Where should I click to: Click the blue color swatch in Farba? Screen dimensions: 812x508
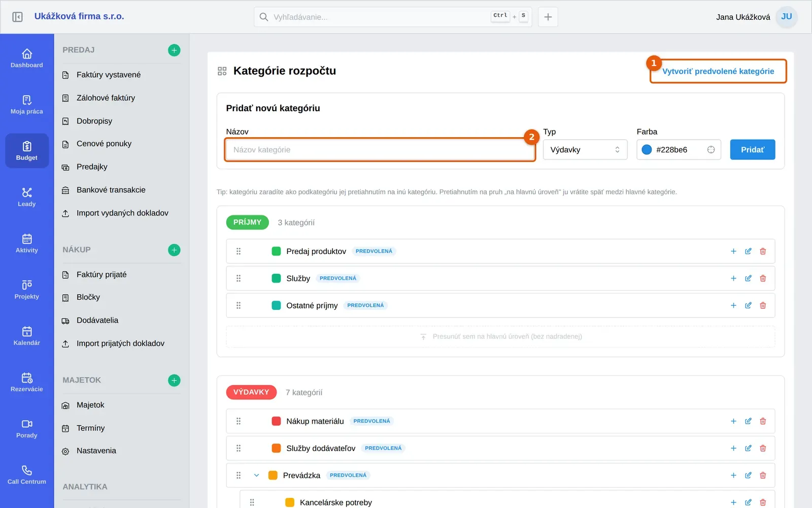pos(647,150)
